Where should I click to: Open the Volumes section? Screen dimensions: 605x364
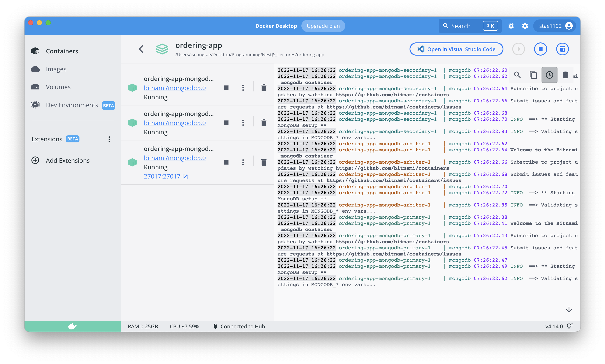pos(58,87)
